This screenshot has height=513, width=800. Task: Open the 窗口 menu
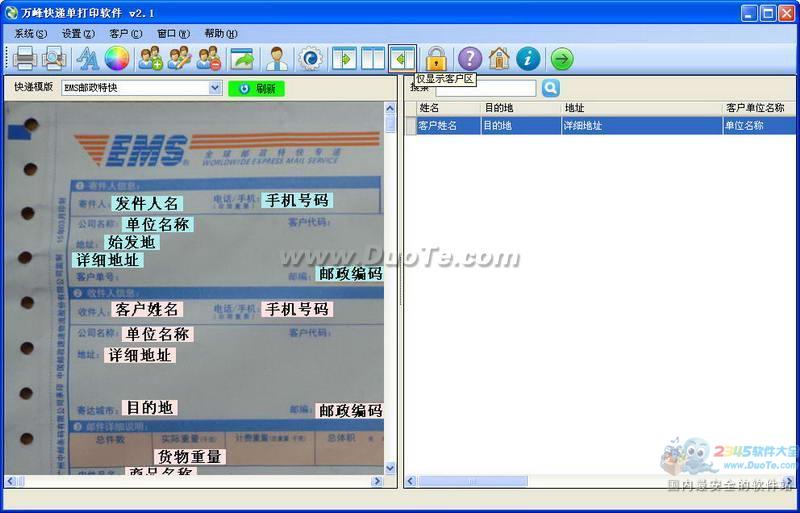(173, 34)
